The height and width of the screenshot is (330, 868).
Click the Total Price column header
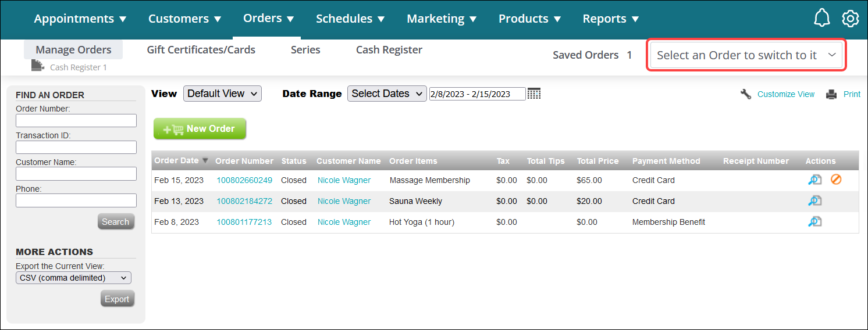pos(597,161)
